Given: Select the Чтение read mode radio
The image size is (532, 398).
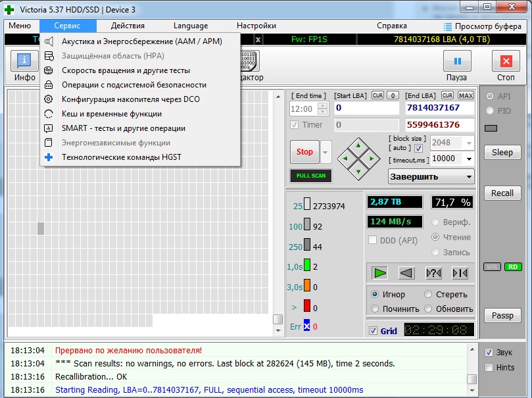Looking at the screenshot, I should pos(435,237).
